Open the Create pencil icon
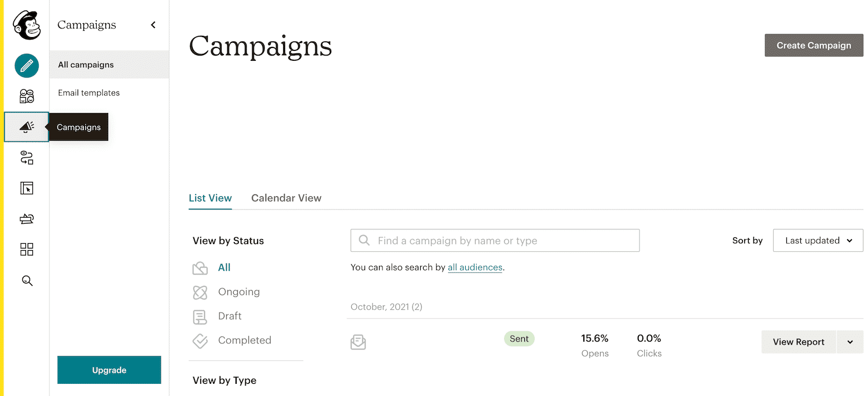Image resolution: width=868 pixels, height=396 pixels. (27, 65)
